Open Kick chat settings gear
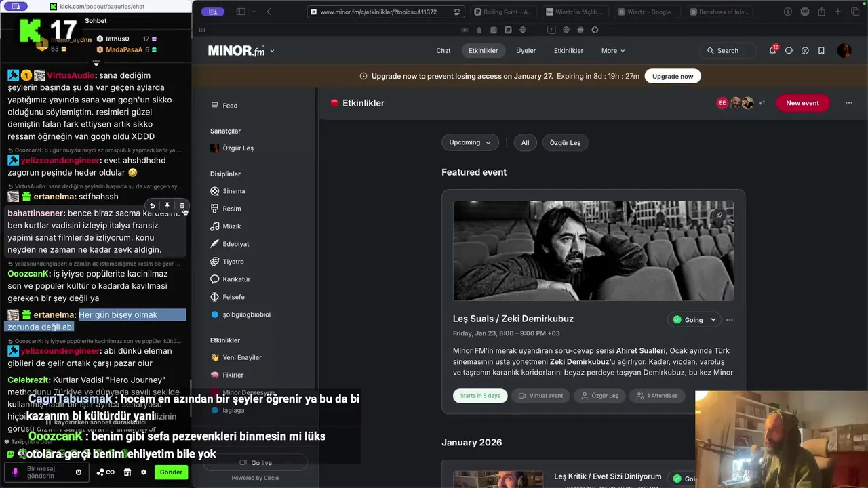Screen dimensions: 868x488 [x=144, y=472]
